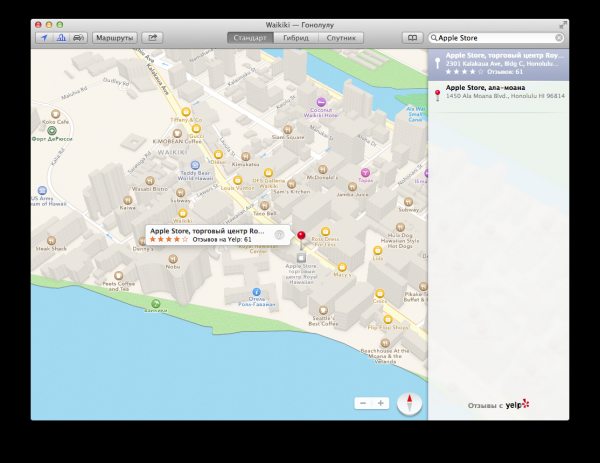This screenshot has width=600, height=463.
Task: Select Kolo Cafe marker
Action: pyautogui.click(x=55, y=114)
